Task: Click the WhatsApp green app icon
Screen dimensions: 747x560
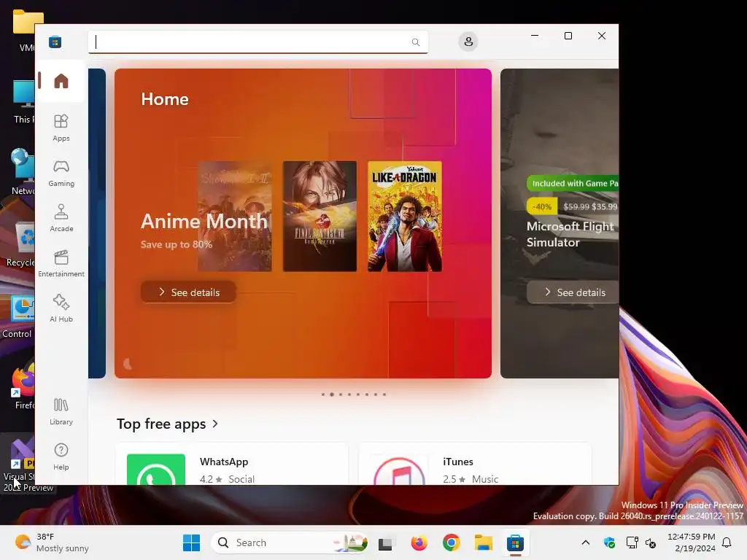Action: pyautogui.click(x=156, y=470)
